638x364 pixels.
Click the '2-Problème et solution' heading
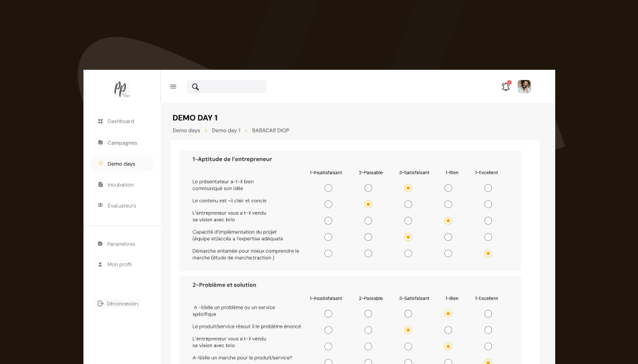tap(224, 285)
